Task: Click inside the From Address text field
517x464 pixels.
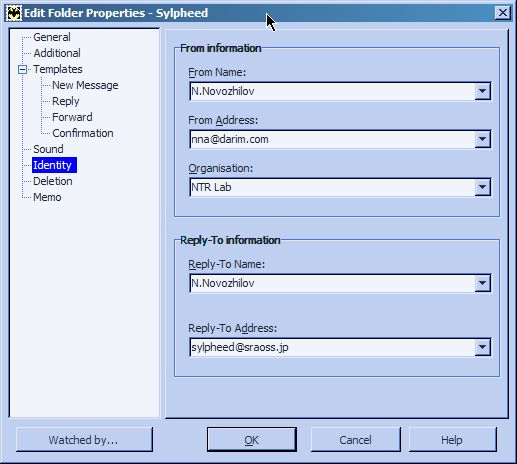Action: pos(332,139)
